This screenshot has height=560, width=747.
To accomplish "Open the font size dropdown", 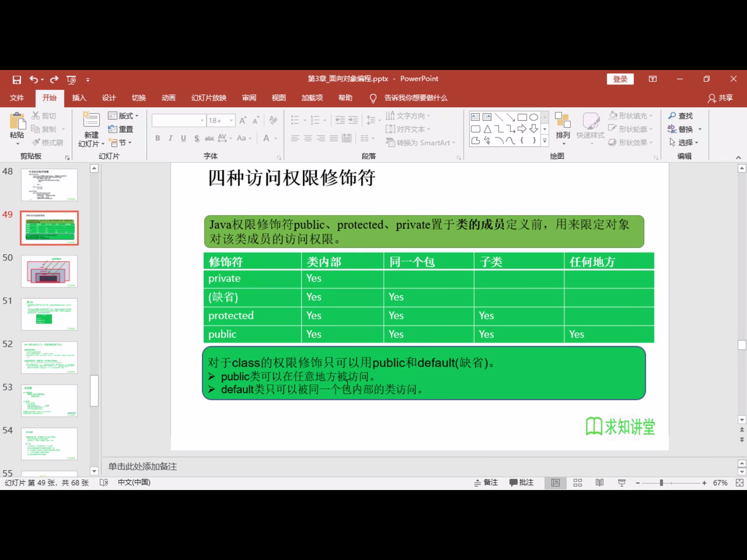I will click(x=231, y=120).
